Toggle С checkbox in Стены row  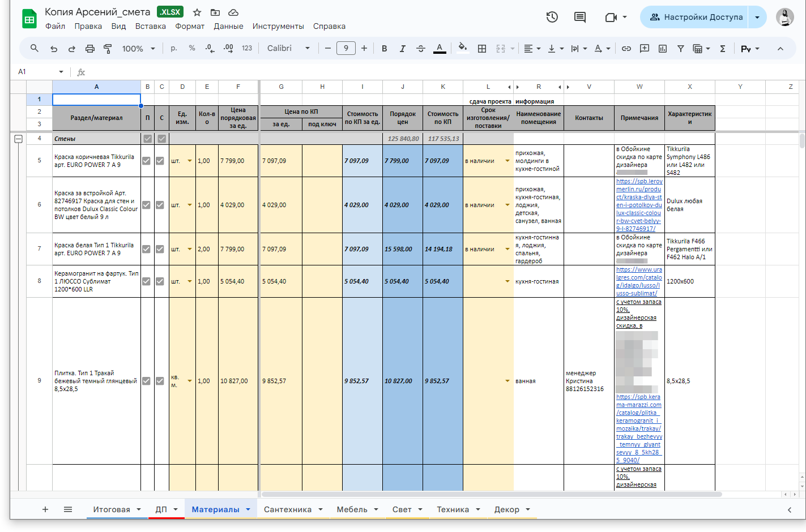tap(162, 138)
